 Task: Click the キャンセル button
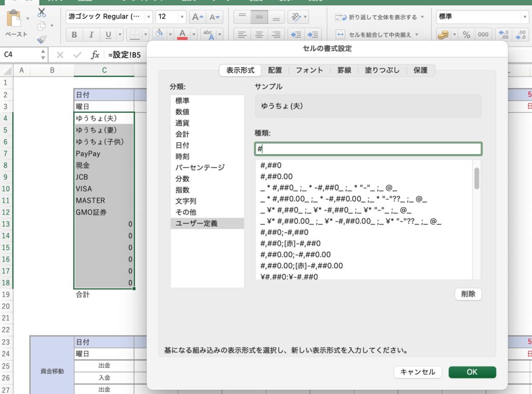coord(418,372)
